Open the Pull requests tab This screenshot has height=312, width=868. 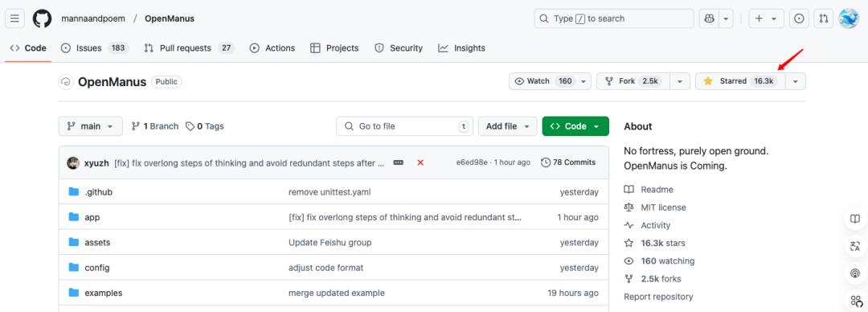pos(189,48)
